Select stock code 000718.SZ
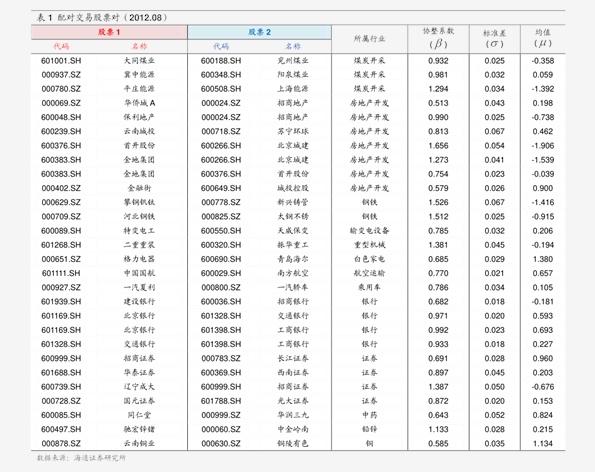The width and height of the screenshot is (595, 472). [x=221, y=131]
